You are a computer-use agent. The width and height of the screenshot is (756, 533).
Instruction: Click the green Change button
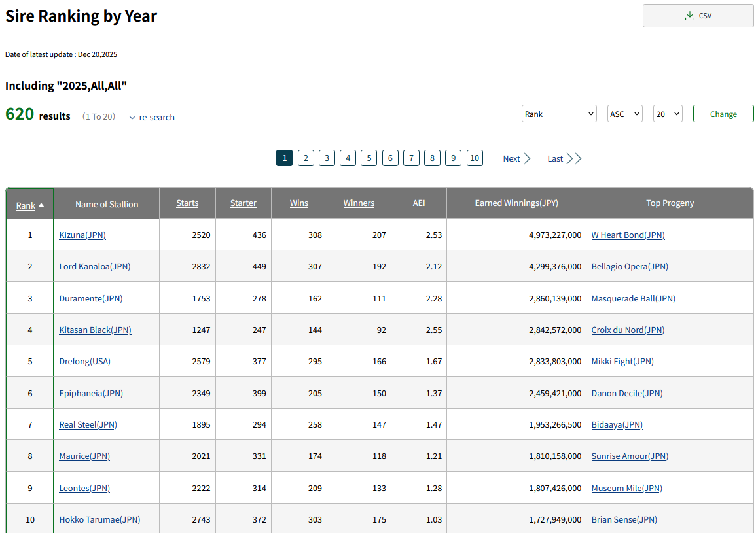coord(723,114)
